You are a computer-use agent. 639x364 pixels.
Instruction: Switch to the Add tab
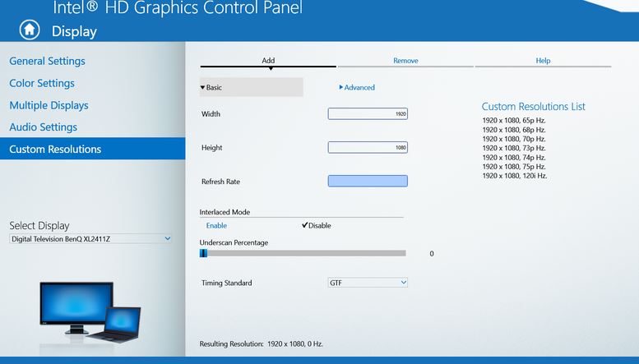[268, 60]
